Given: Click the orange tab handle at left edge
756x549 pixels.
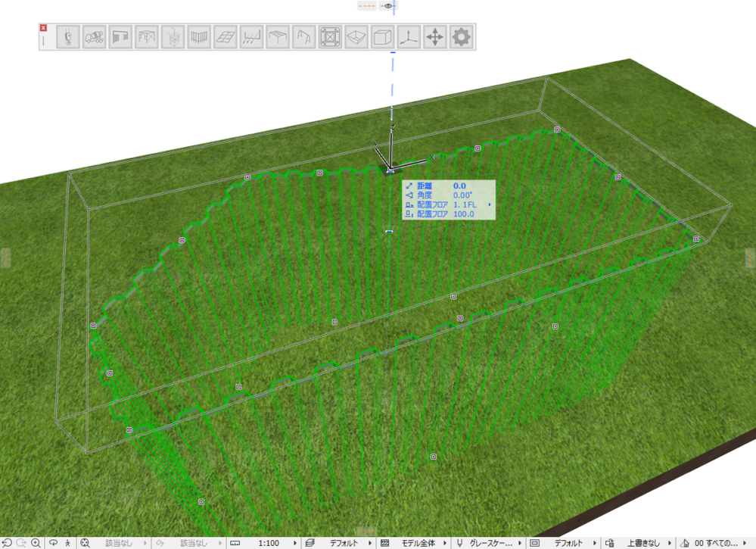Looking at the screenshot, I should 5,257.
